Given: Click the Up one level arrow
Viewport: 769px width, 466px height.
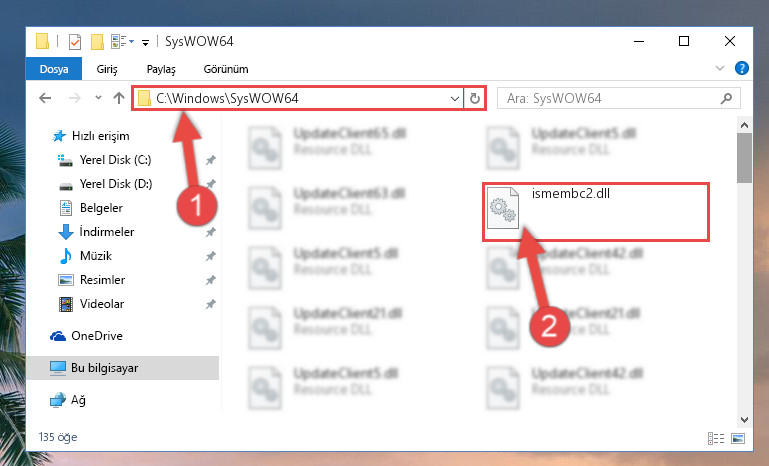Looking at the screenshot, I should [x=119, y=98].
